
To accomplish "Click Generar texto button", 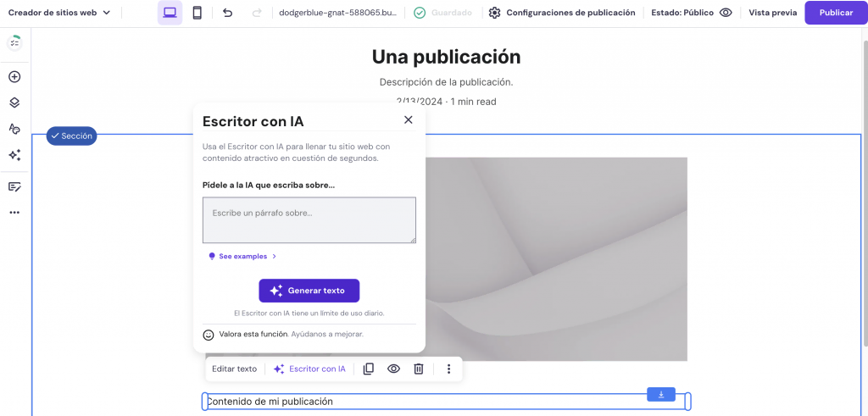I will pyautogui.click(x=309, y=291).
